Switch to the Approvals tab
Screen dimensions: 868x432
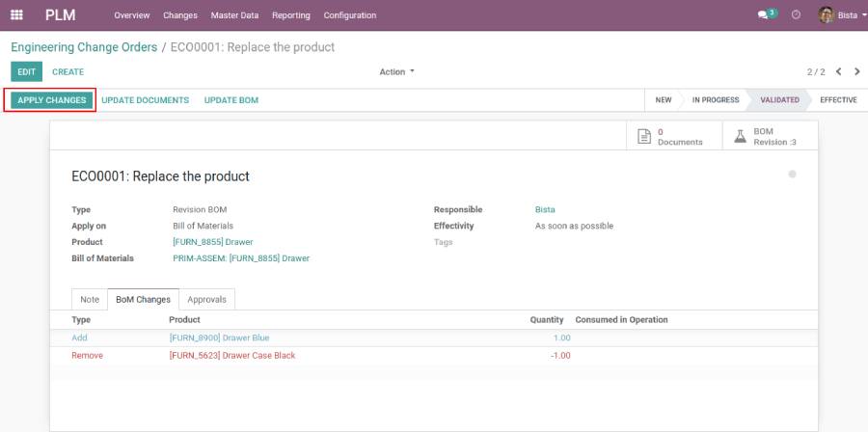(206, 300)
